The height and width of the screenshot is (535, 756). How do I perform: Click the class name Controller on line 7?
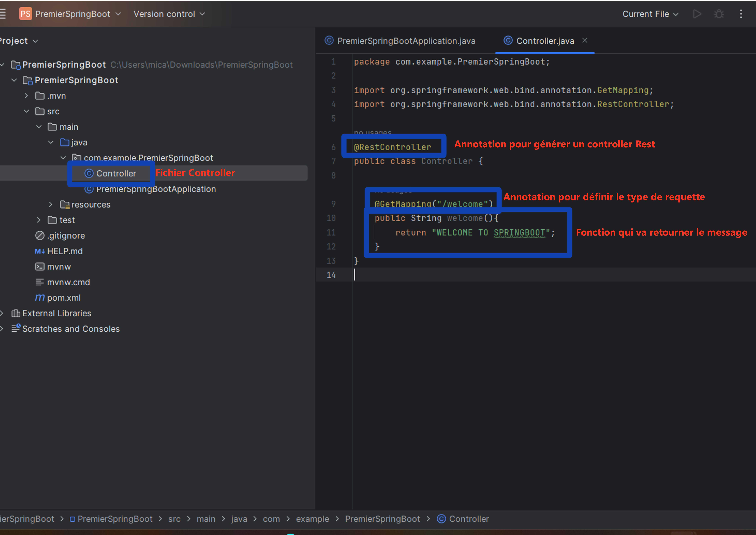[447, 161]
